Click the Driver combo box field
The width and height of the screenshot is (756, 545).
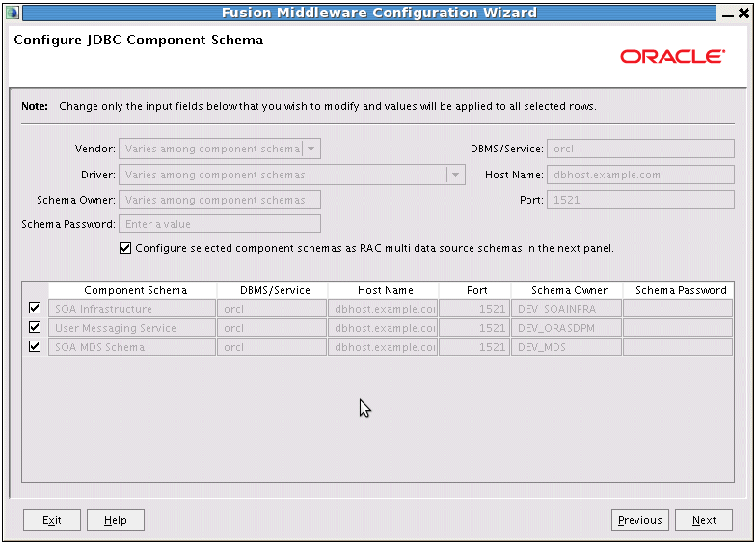point(291,175)
